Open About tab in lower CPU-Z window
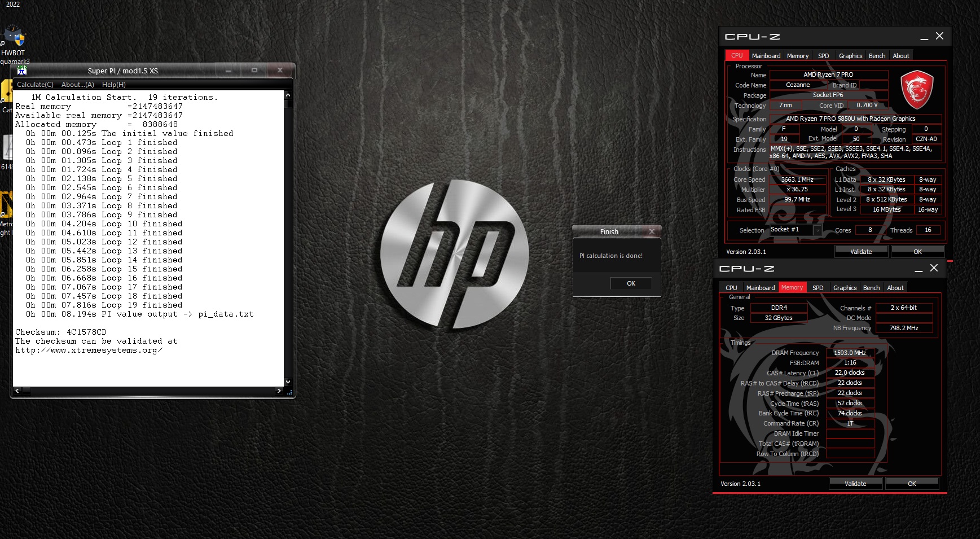 895,288
